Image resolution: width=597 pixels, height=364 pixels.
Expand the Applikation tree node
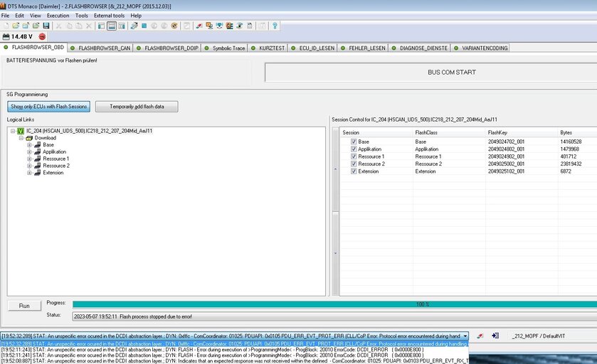29,151
